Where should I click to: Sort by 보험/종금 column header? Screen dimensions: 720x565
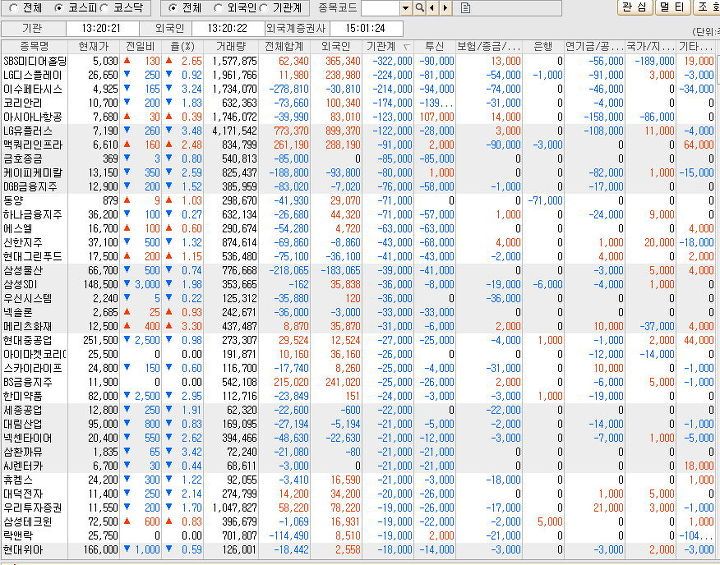489,46
